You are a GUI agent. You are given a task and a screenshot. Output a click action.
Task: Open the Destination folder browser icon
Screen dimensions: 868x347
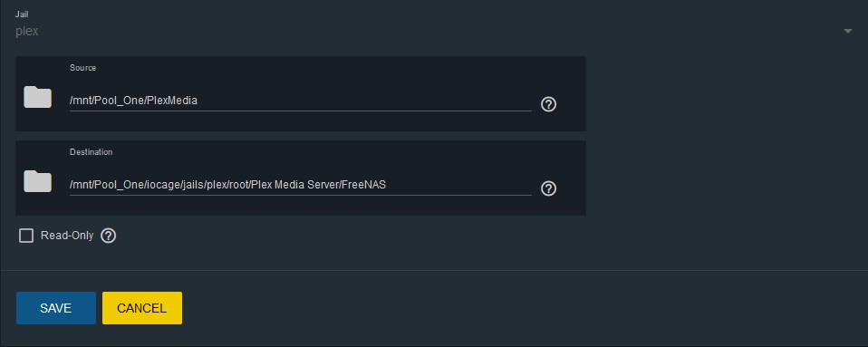(x=38, y=181)
